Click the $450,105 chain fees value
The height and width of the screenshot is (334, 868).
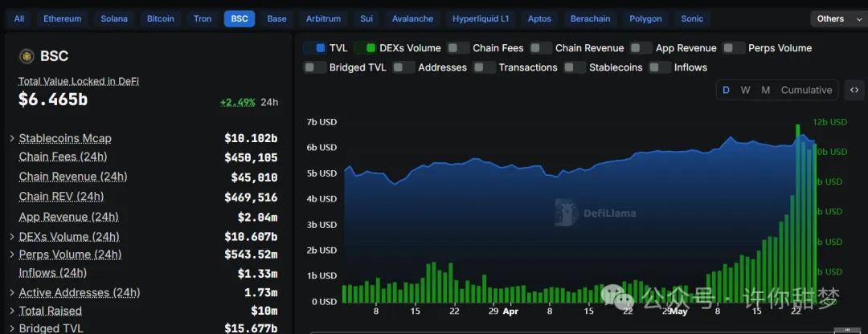[251, 157]
